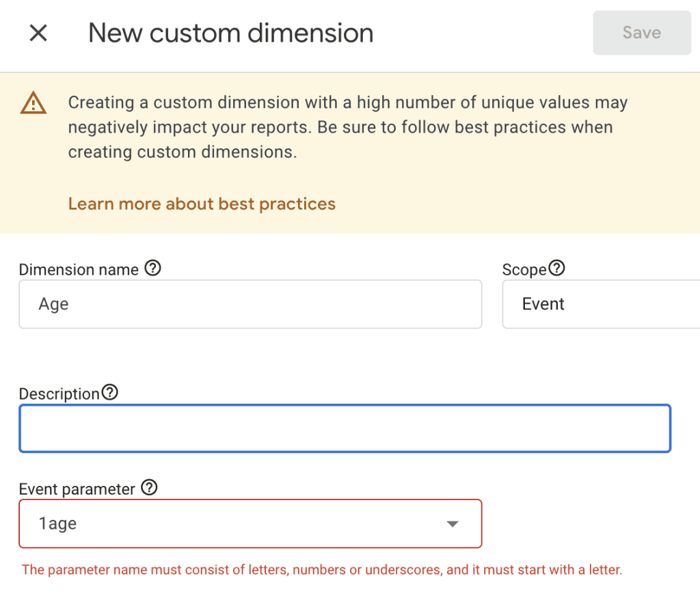Click the Description input box
The image size is (700, 591).
tap(345, 428)
